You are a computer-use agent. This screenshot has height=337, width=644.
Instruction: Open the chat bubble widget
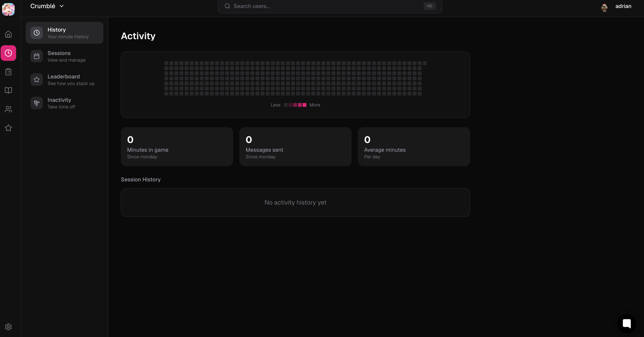click(626, 324)
